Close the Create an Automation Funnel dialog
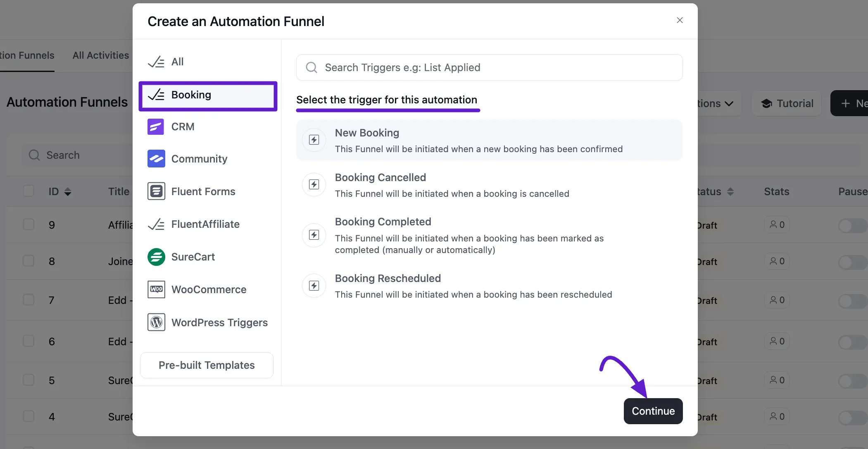 pyautogui.click(x=680, y=20)
